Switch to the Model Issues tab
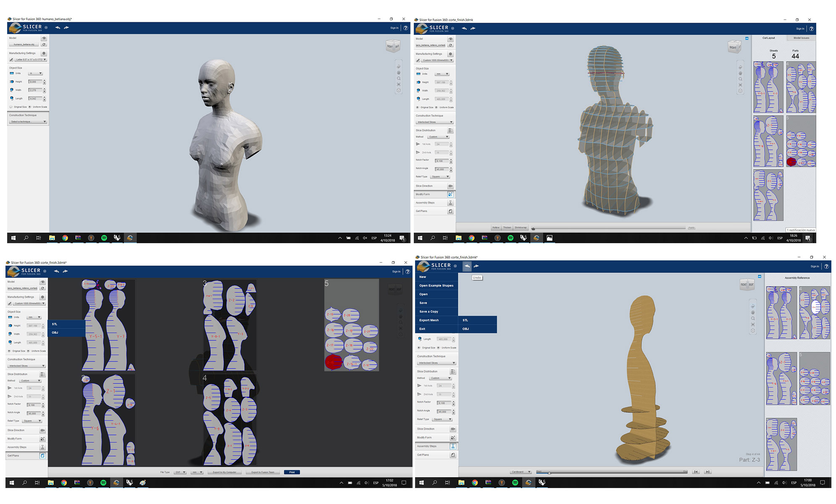This screenshot has width=836, height=504. 801,38
